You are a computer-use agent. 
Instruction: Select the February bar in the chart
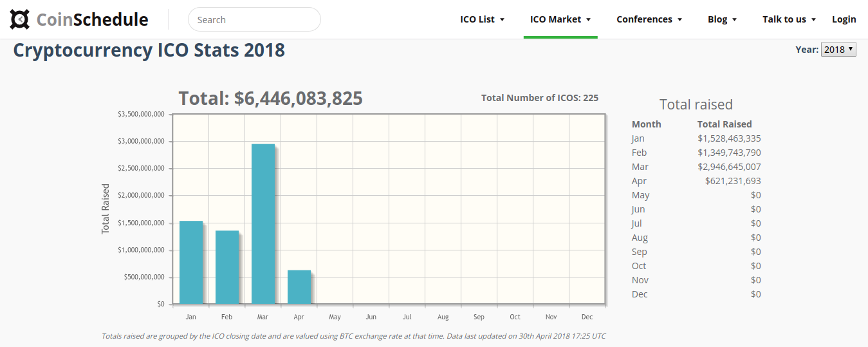[227, 267]
